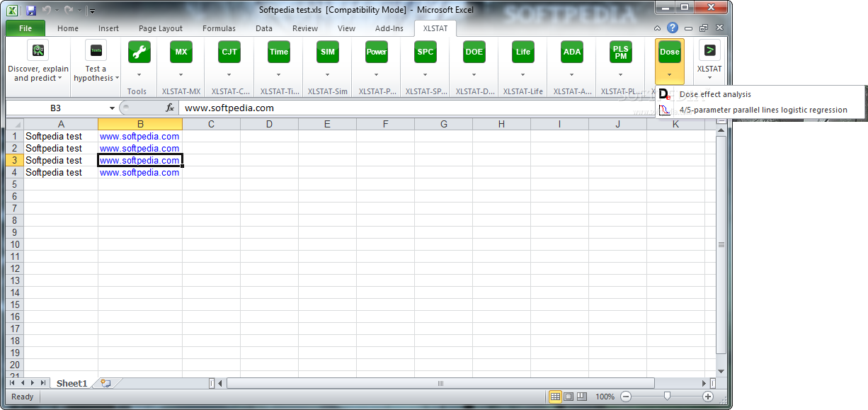Click the XLSTAT console icon
This screenshot has height=410, width=868.
(709, 50)
